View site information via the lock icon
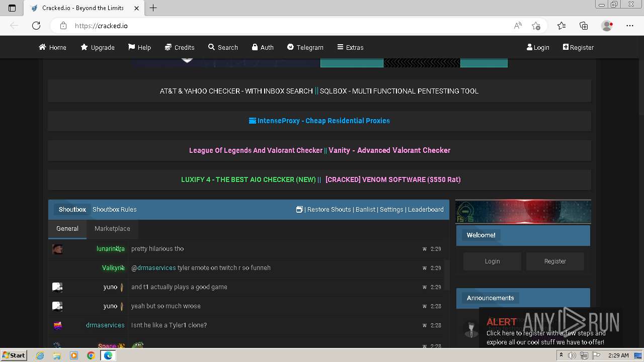The image size is (644, 362). pyautogui.click(x=63, y=26)
